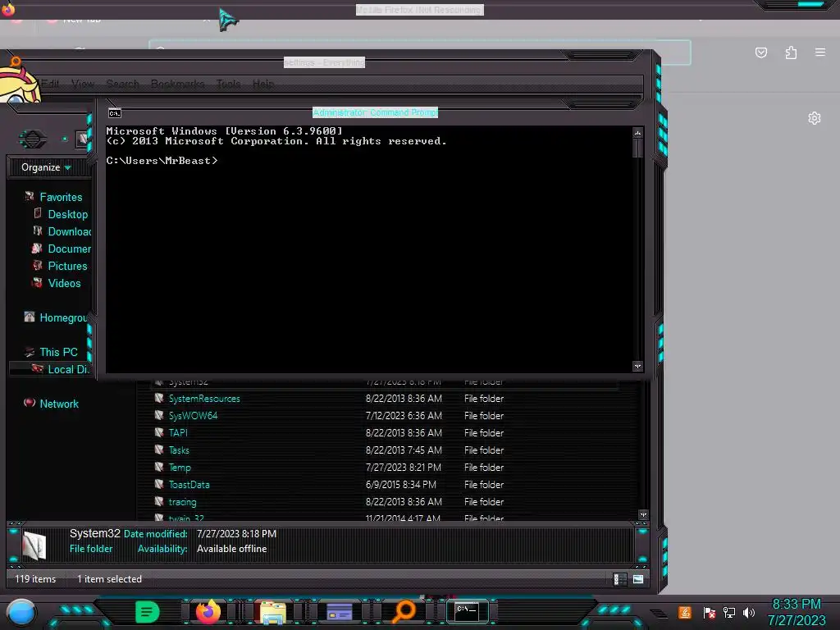Click Command Prompt scrollbar down arrow

pyautogui.click(x=637, y=367)
